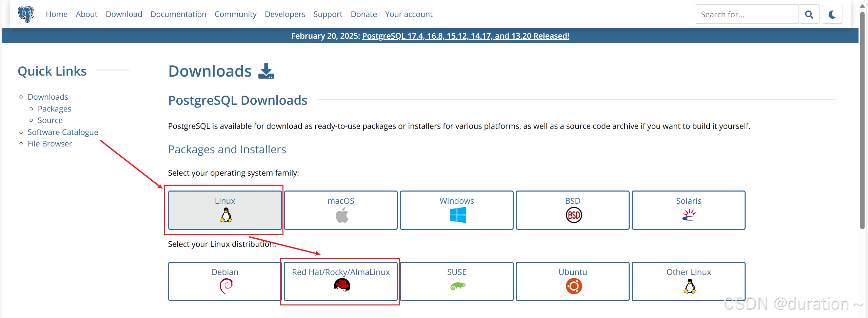
Task: Click the download icon beside Downloads heading
Action: 266,71
